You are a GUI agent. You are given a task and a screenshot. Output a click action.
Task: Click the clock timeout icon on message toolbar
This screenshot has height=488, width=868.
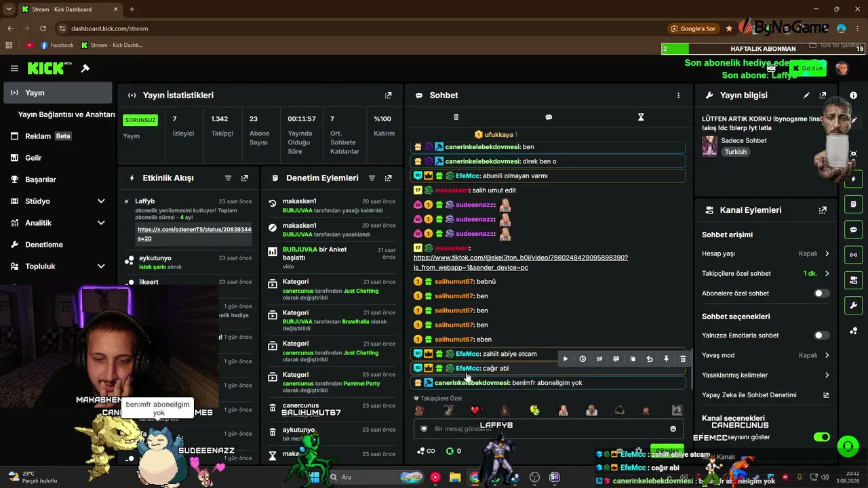tap(583, 359)
